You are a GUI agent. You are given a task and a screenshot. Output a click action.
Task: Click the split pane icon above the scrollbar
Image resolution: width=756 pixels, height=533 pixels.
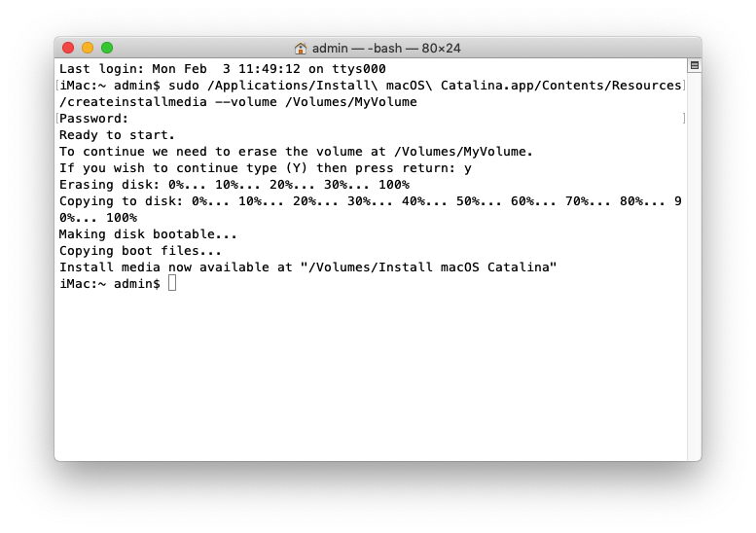[694, 65]
